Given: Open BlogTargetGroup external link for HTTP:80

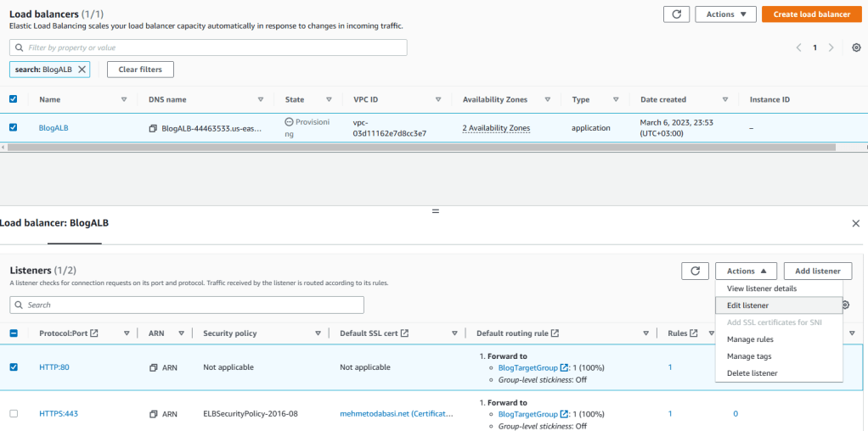Looking at the screenshot, I should (565, 367).
